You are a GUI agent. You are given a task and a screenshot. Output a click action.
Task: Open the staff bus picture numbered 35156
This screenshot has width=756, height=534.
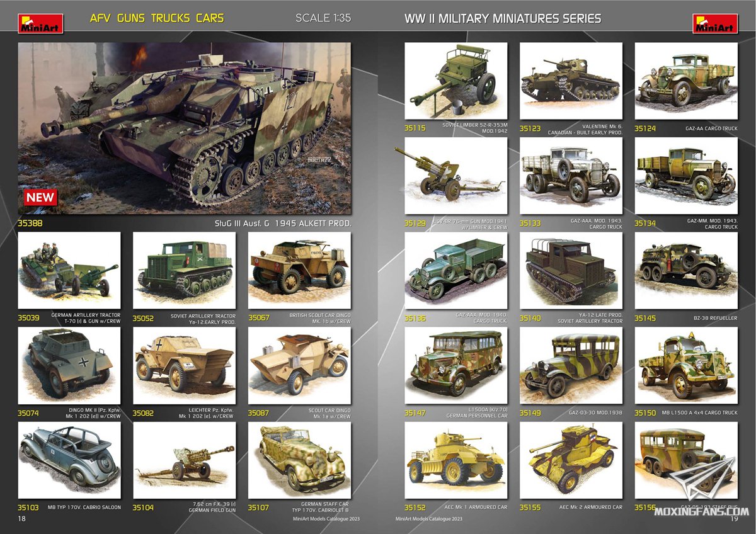tap(686, 461)
